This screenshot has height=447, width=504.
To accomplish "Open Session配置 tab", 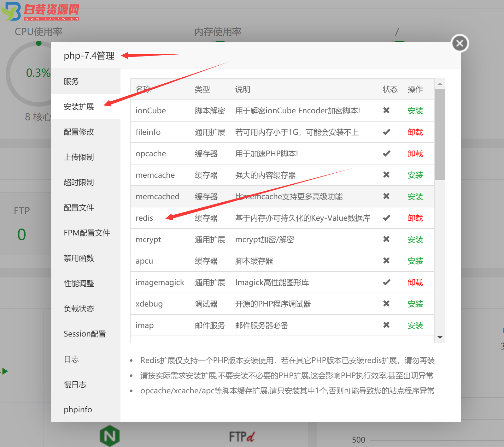I will point(86,334).
